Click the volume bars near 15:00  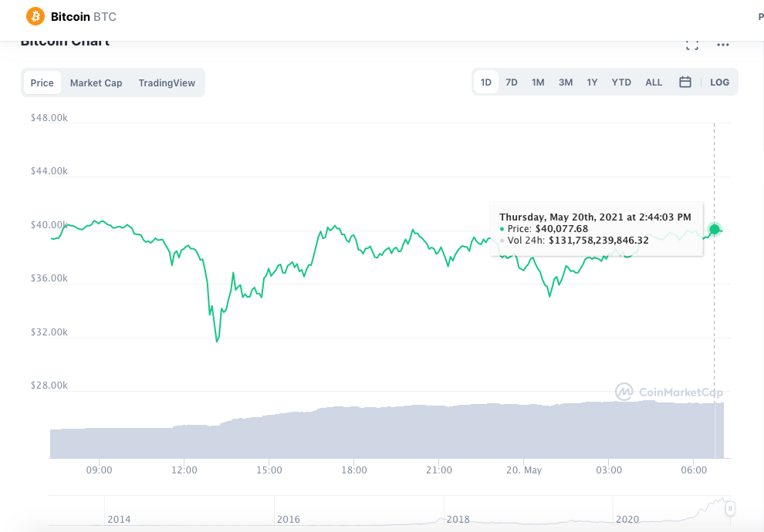coord(269,436)
